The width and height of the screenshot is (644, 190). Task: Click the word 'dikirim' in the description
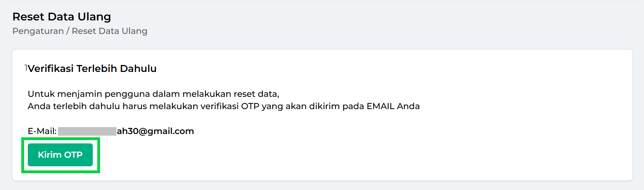click(324, 106)
